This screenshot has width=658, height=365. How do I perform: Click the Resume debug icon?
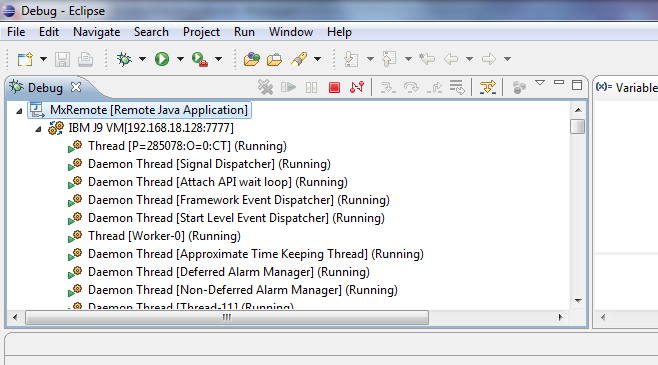(x=288, y=87)
